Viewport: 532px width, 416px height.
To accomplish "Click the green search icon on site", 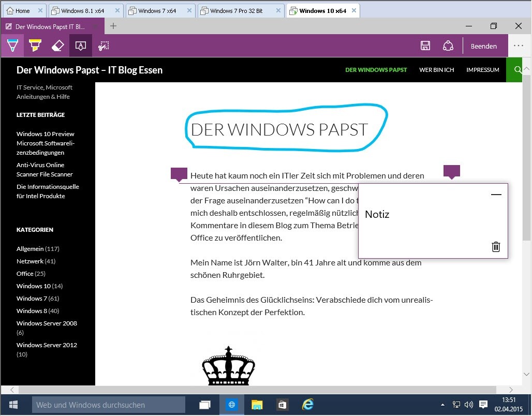I will [x=518, y=70].
